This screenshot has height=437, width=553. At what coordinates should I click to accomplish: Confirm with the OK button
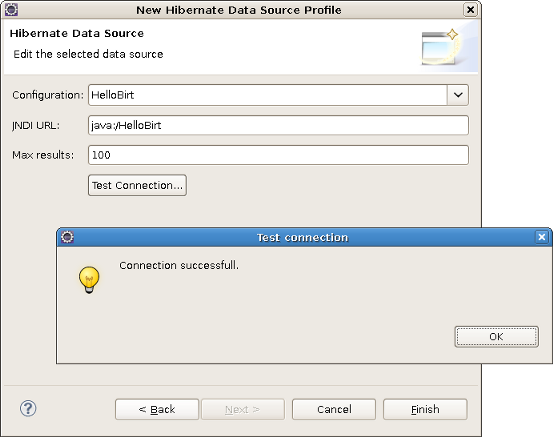point(497,337)
